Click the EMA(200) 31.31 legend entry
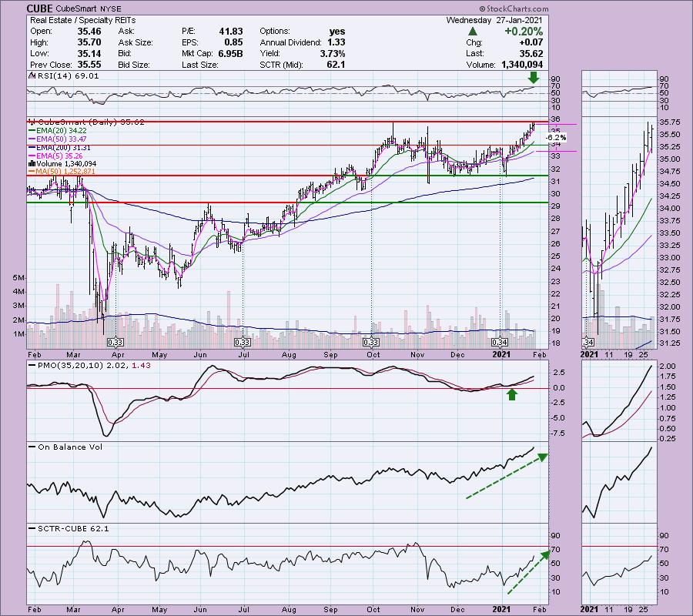This screenshot has width=693, height=616. 63,148
